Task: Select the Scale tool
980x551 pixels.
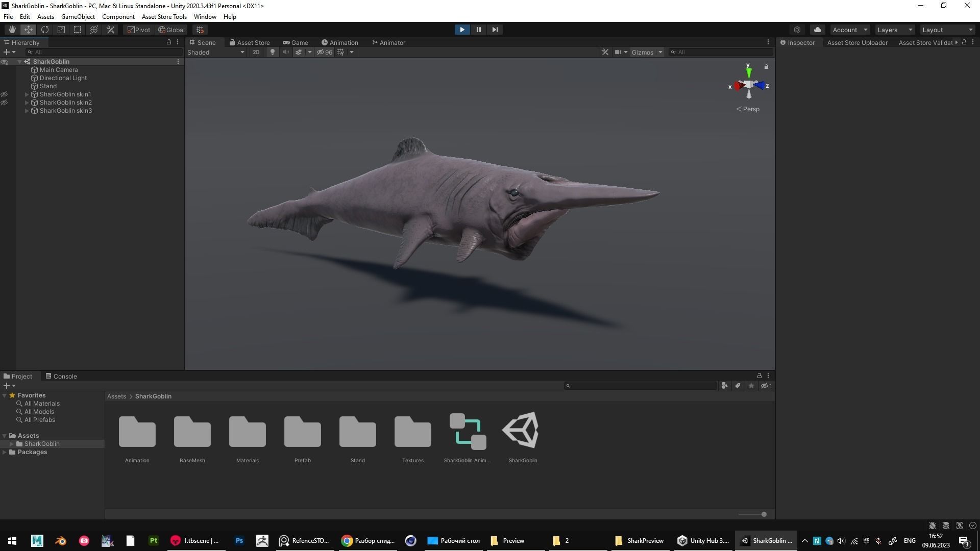Action: [61, 30]
